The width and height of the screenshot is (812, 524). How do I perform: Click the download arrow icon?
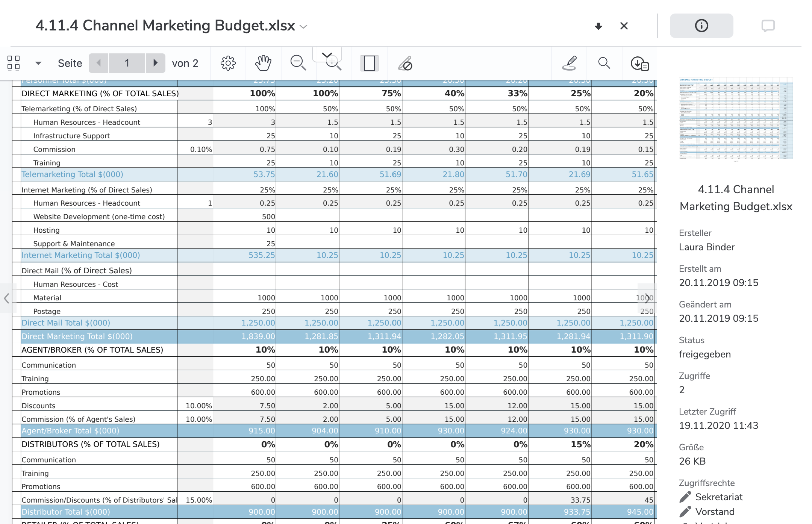[x=598, y=26]
